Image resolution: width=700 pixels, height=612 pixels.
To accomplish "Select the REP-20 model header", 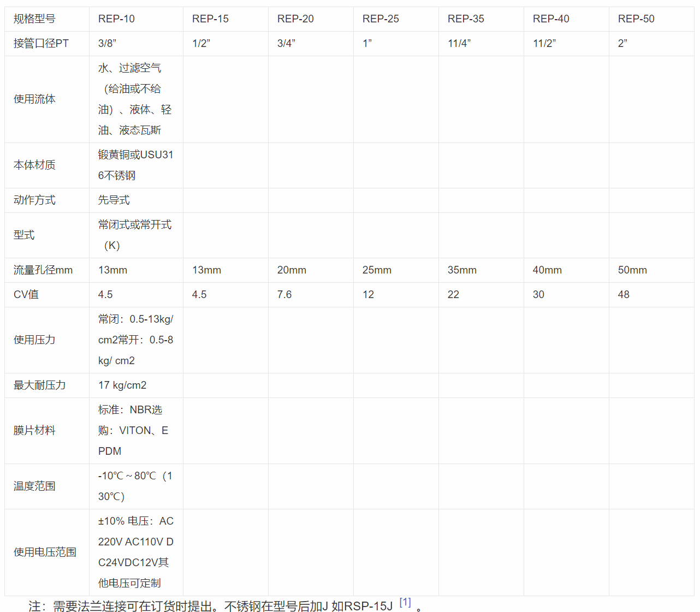I will point(295,19).
